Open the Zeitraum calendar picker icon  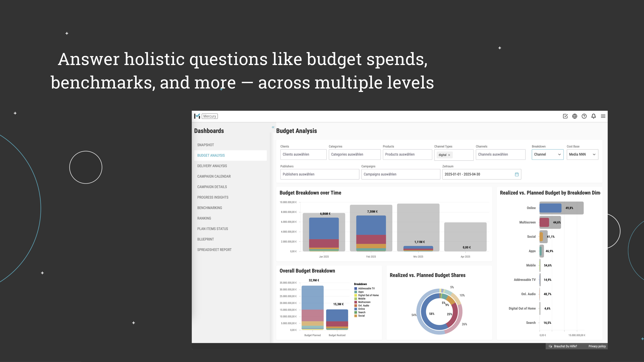click(x=517, y=174)
